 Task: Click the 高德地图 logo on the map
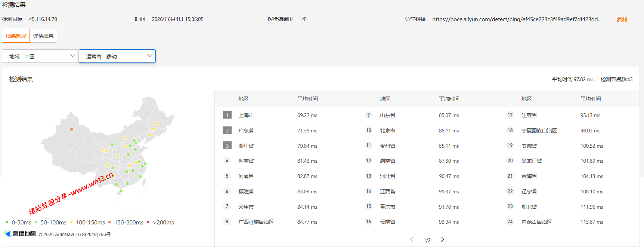click(20, 234)
